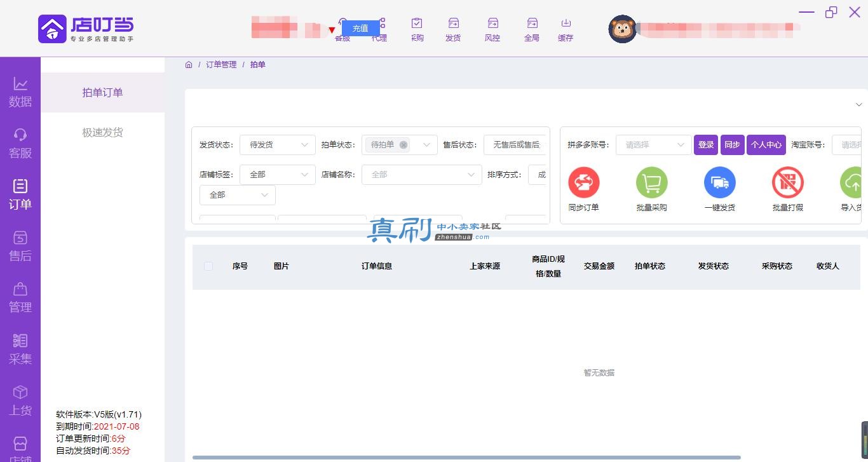868x462 pixels.
Task: Open the 发货状态 dropdown showing 待发货
Action: click(278, 145)
